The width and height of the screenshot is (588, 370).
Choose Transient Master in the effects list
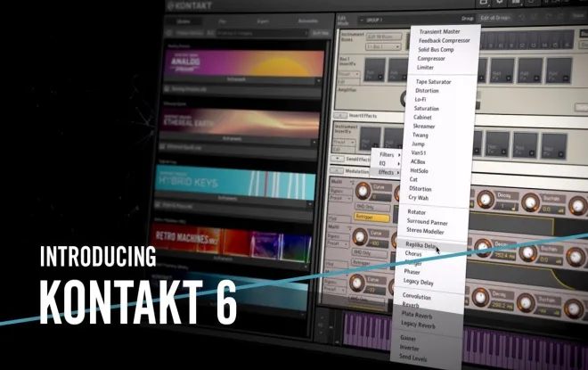point(439,31)
